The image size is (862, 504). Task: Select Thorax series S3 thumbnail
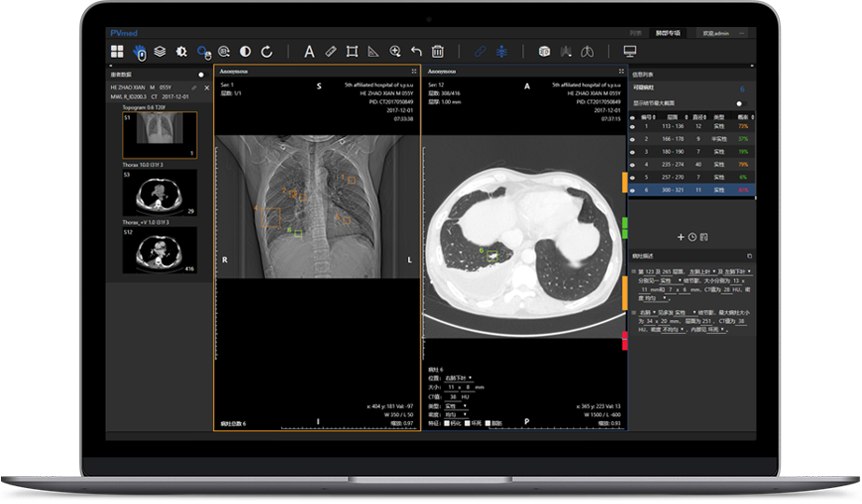160,192
